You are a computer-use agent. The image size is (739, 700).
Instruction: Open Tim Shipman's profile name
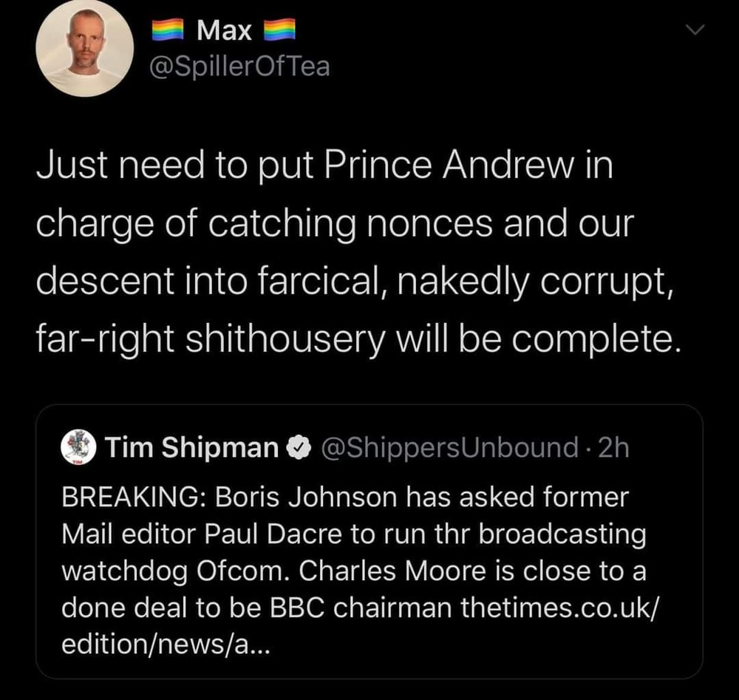[x=191, y=447]
